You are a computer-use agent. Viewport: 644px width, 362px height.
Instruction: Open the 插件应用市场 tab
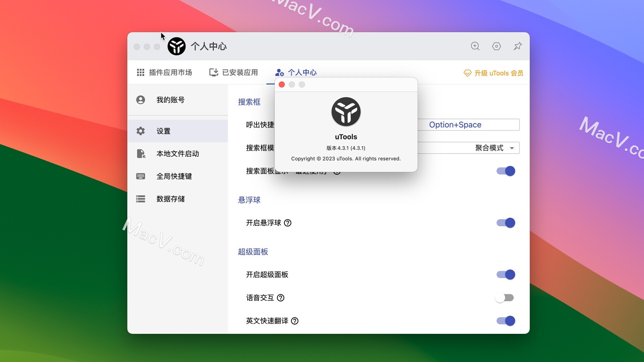click(x=164, y=72)
